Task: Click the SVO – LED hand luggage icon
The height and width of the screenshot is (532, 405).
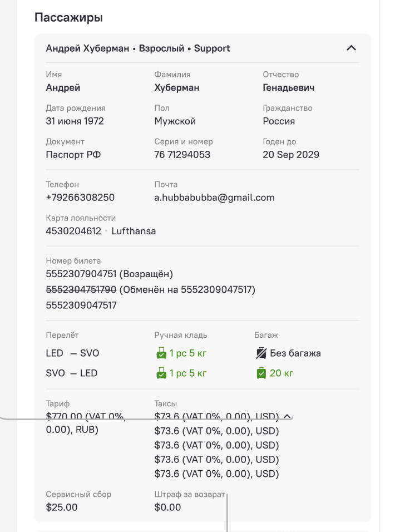Action: (x=161, y=373)
